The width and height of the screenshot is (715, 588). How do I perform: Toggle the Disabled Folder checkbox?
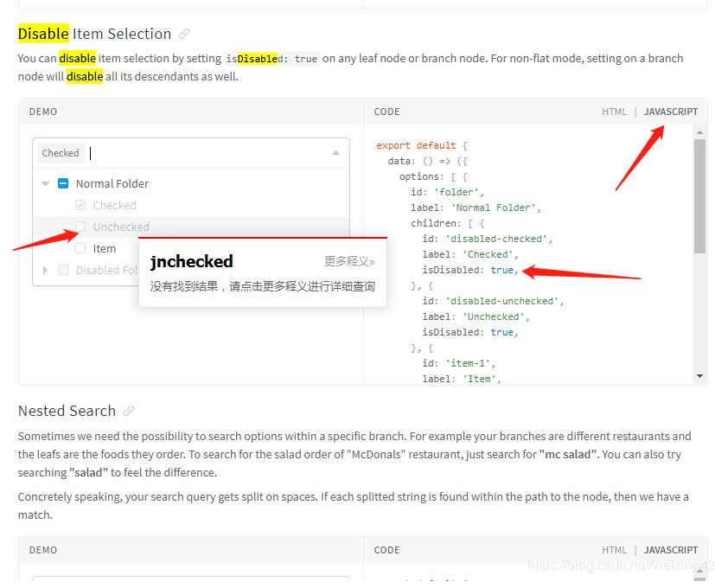point(61,270)
